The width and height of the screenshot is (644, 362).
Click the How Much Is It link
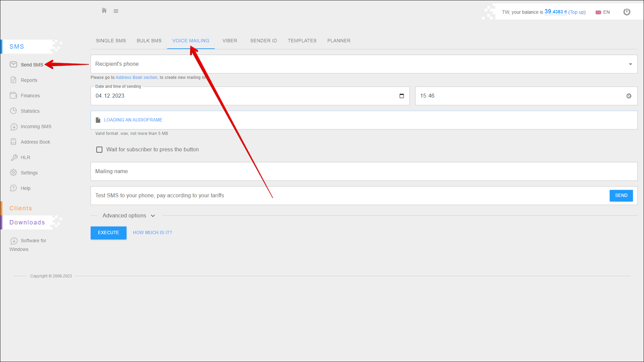(152, 233)
